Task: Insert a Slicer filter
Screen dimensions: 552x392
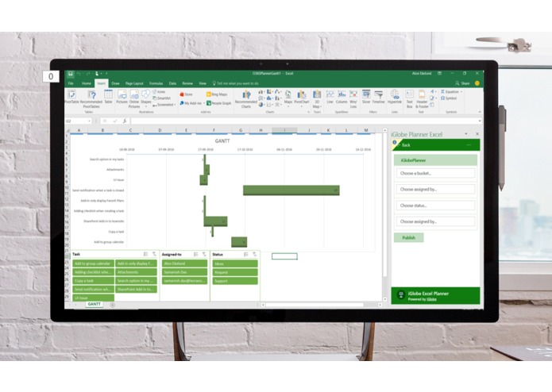Action: pyautogui.click(x=366, y=97)
